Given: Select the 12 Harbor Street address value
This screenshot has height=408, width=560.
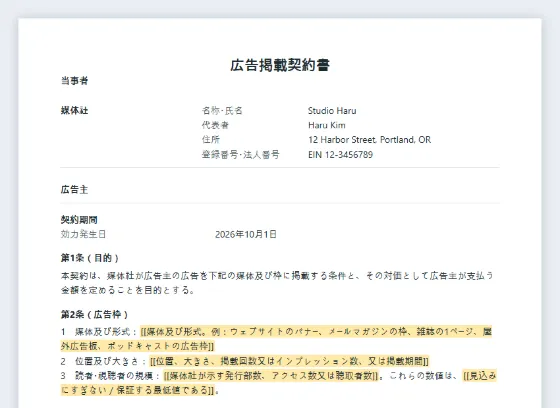Looking at the screenshot, I should pos(369,140).
